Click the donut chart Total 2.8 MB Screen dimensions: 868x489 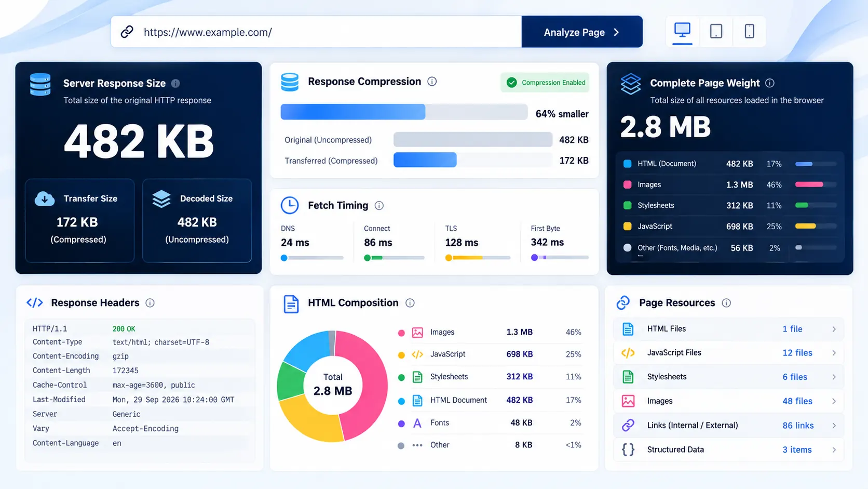point(333,386)
